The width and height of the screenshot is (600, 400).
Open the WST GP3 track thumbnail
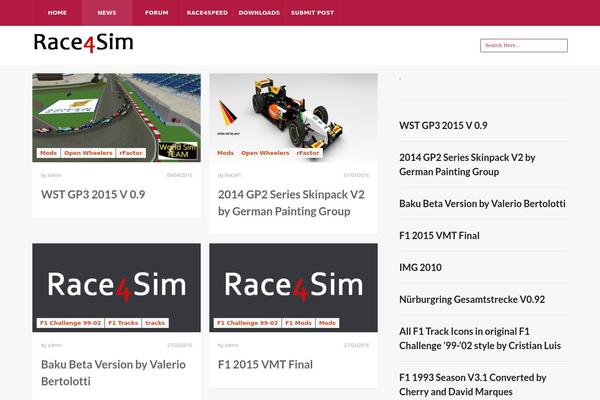(116, 118)
